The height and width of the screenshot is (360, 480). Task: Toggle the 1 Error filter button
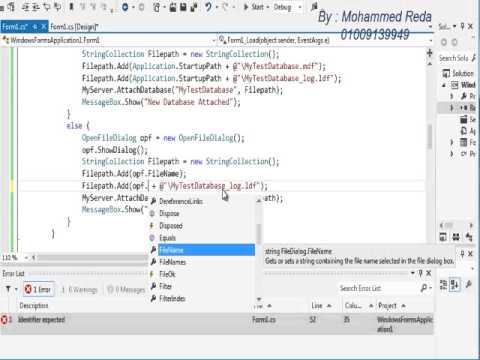pos(38,289)
